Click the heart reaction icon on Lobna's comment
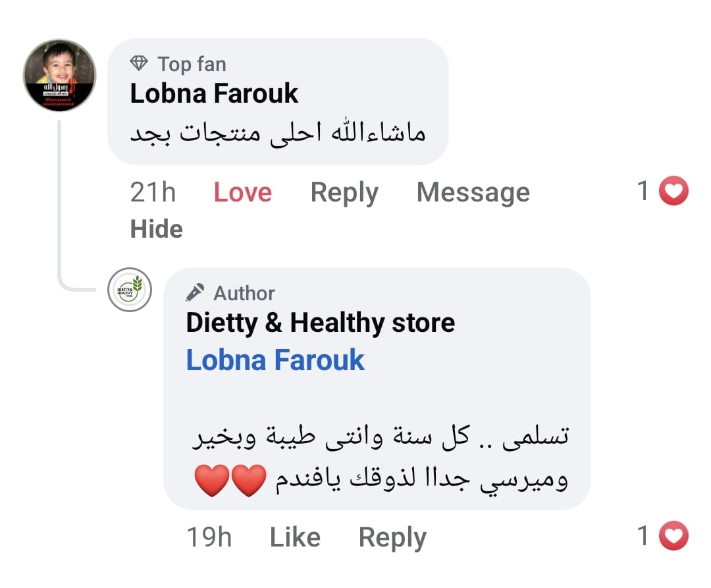The width and height of the screenshot is (711, 588). click(673, 192)
